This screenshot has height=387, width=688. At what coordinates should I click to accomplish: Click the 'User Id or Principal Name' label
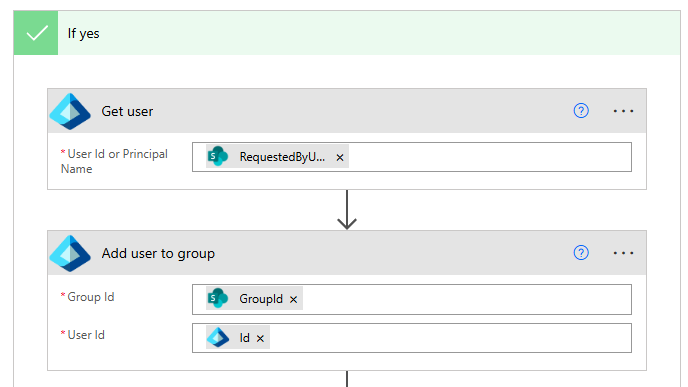(x=114, y=161)
